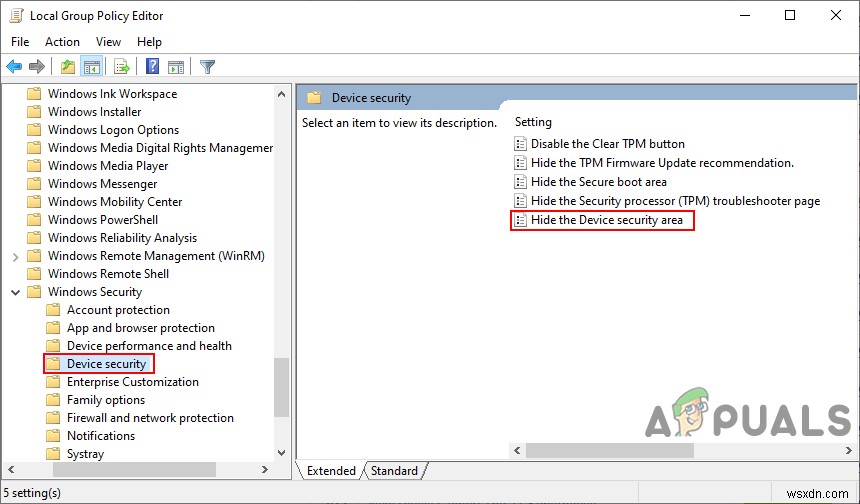Click tree pane scroll up arrow
Viewport: 860px width, 504px height.
point(281,94)
